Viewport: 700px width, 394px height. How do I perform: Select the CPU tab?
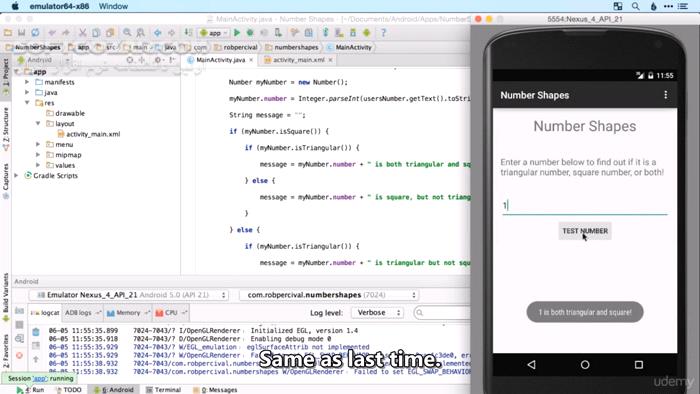pyautogui.click(x=171, y=313)
